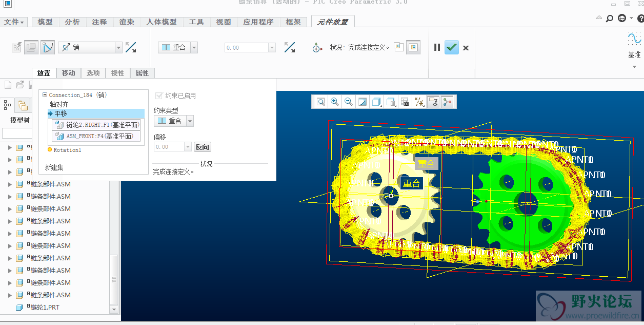Switch to the 分析 ribbon tab
644x325 pixels.
click(72, 22)
